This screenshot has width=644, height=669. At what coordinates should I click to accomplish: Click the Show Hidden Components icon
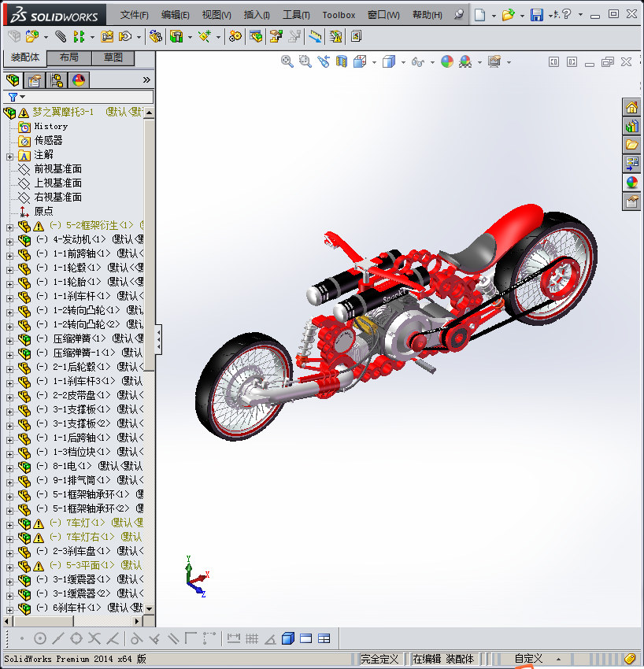coord(156,37)
